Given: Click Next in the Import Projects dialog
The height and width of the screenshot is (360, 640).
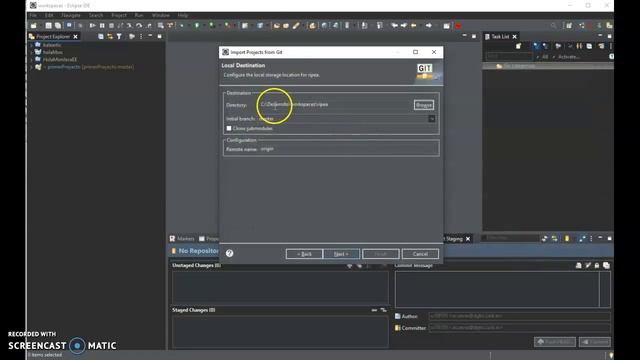Looking at the screenshot, I should tap(341, 254).
